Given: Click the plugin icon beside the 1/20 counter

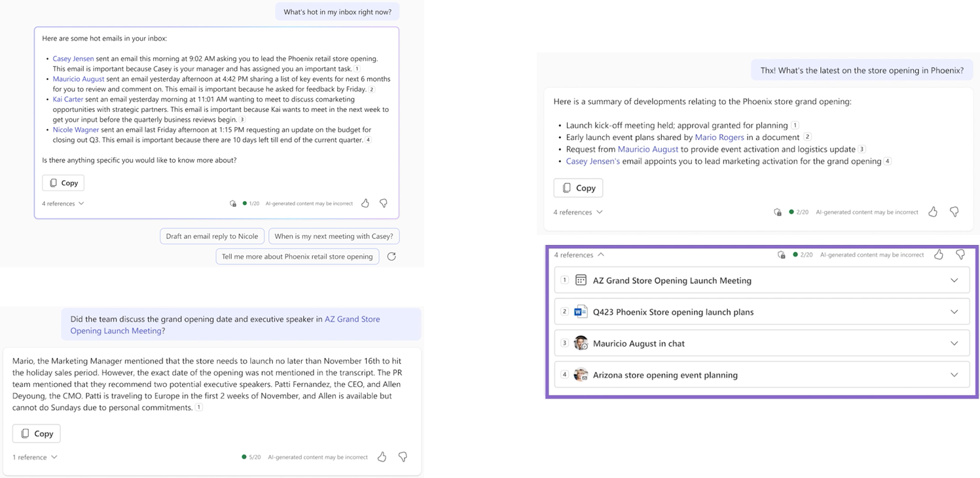Looking at the screenshot, I should [233, 204].
